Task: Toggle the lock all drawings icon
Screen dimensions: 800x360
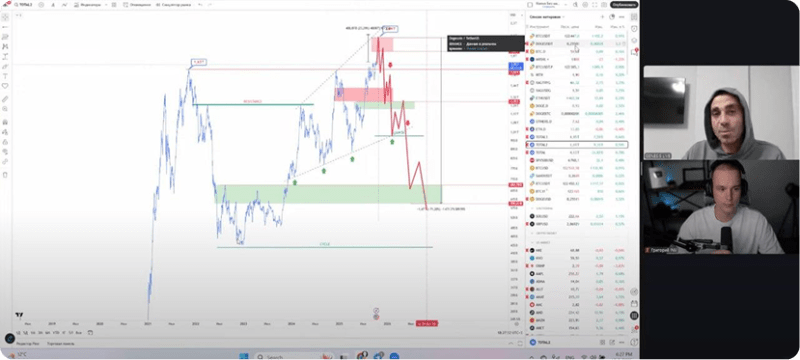Action: tap(5, 142)
